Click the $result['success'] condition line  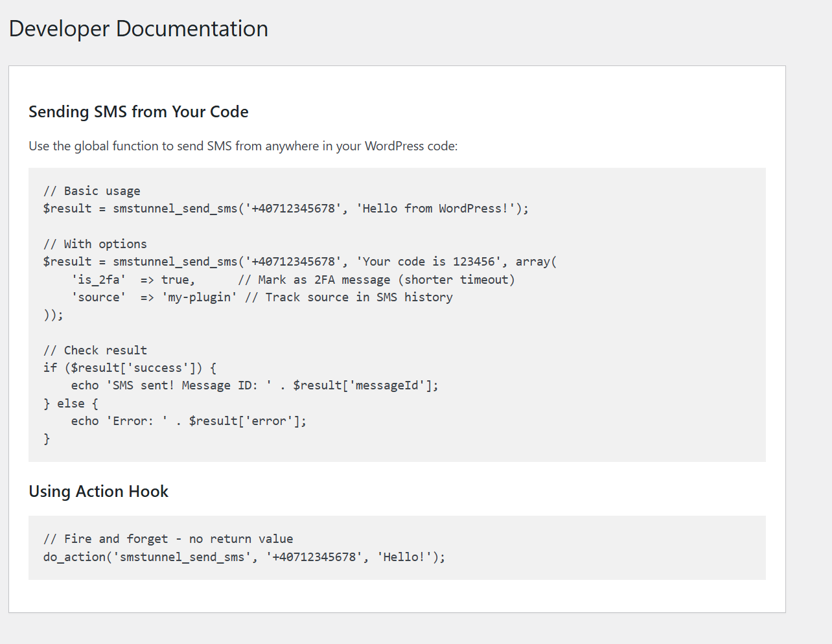click(x=130, y=367)
